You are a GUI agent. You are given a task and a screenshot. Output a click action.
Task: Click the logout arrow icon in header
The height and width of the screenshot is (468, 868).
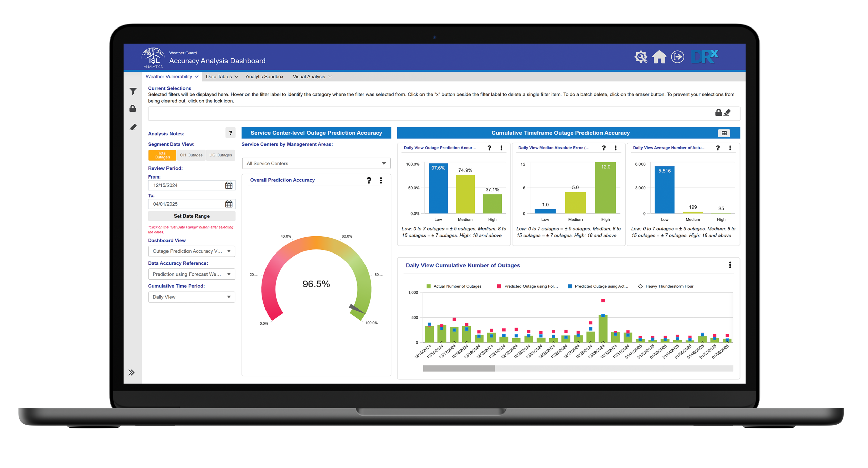coord(677,57)
